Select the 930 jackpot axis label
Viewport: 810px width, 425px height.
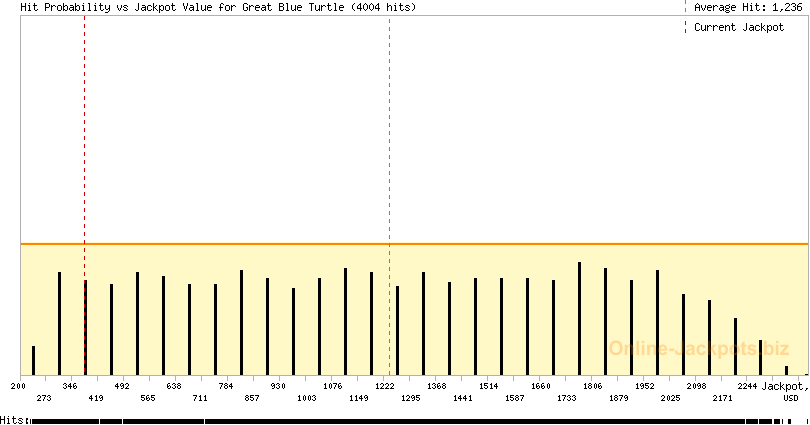point(277,385)
